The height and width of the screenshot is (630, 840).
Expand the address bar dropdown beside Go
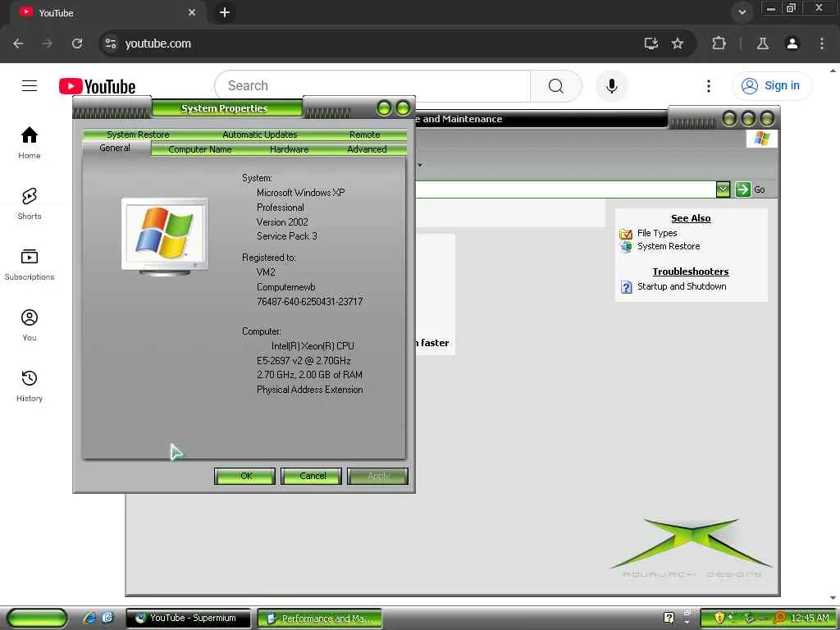tap(723, 189)
